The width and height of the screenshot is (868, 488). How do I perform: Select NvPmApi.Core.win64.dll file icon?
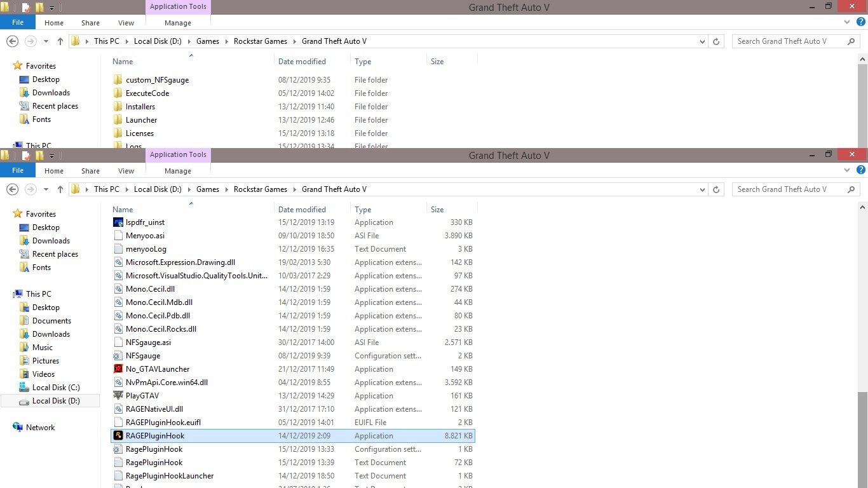tap(118, 383)
